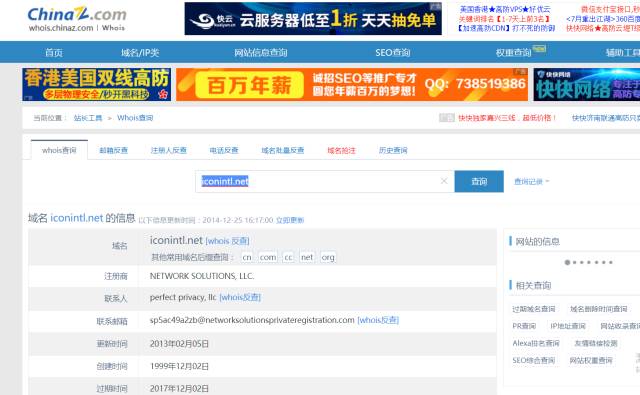This screenshot has width=640, height=395.
Task: Switch to the 电话反查 tab
Action: pos(224,150)
